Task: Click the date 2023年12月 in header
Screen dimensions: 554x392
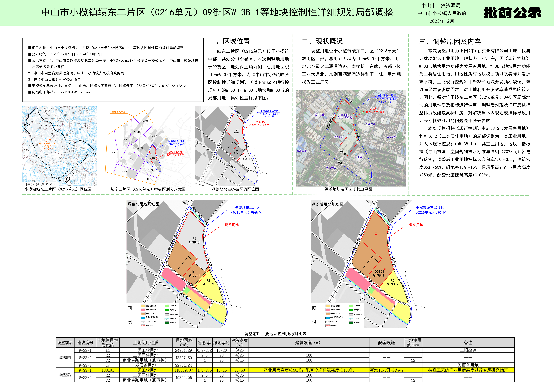Action: (442, 21)
